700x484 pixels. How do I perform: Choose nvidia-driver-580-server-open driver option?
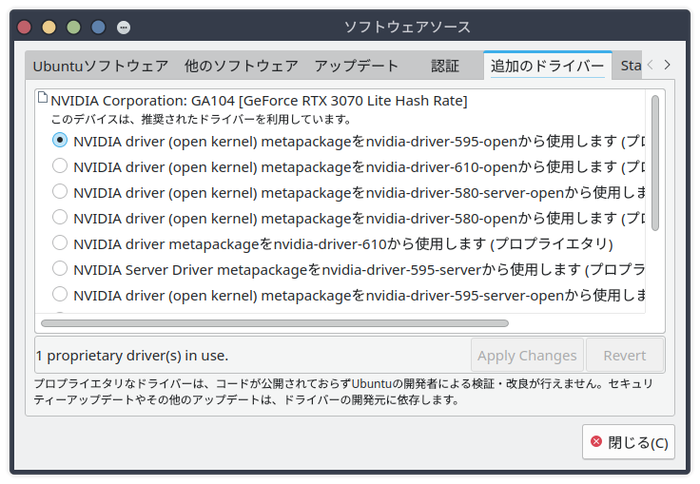60,192
